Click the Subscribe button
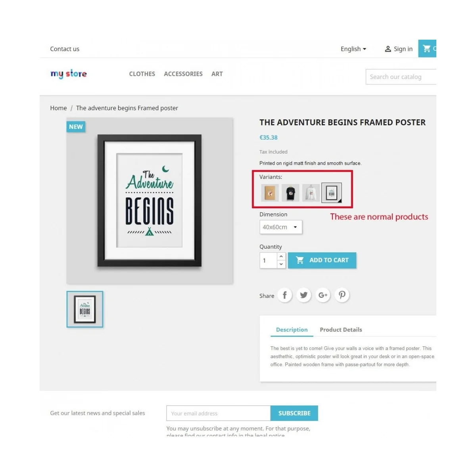476x476 pixels. tap(294, 413)
